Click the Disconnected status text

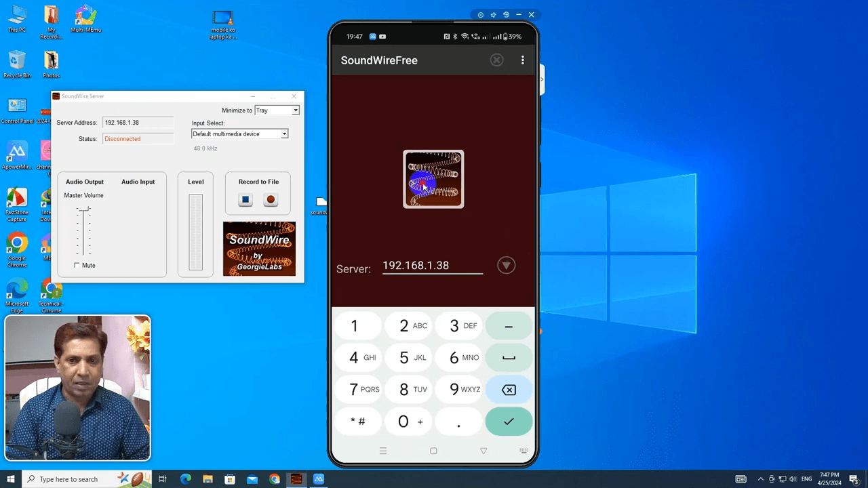[x=123, y=139]
